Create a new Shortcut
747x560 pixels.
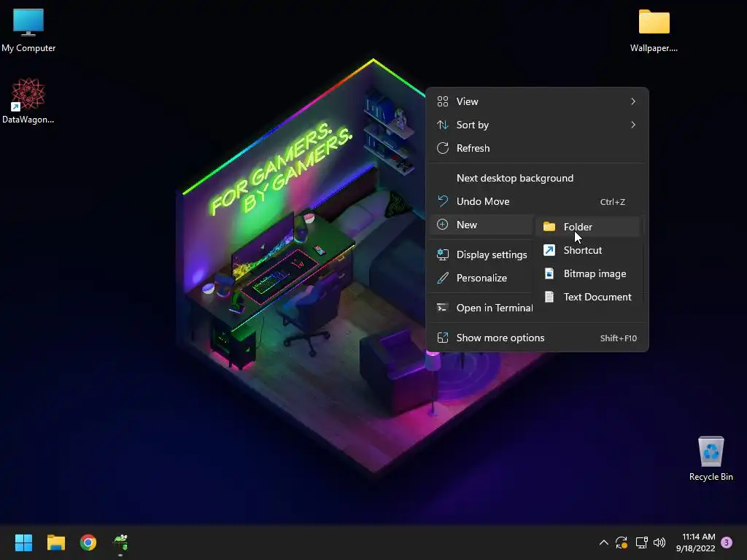click(x=588, y=250)
